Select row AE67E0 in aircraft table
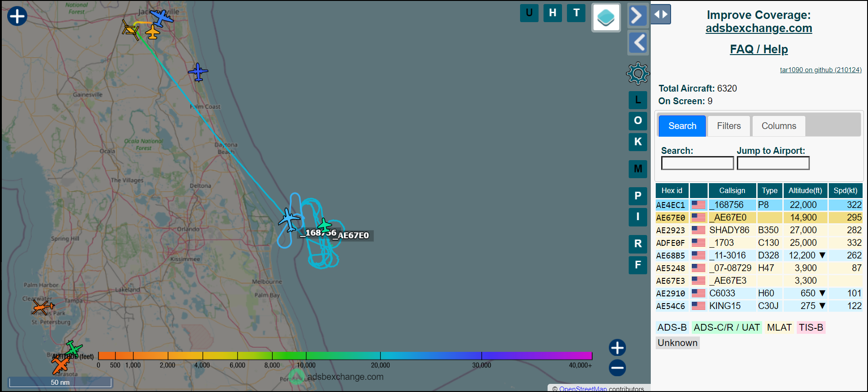868x392 pixels. tap(759, 217)
